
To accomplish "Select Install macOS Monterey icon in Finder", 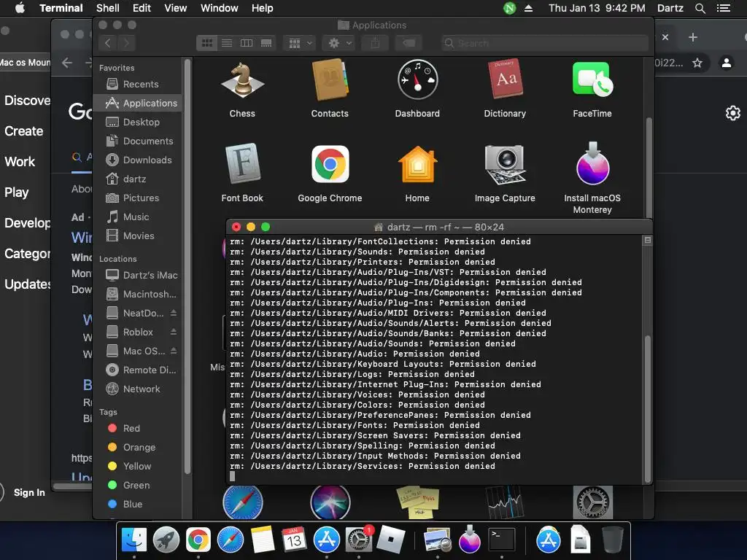I will click(x=592, y=164).
